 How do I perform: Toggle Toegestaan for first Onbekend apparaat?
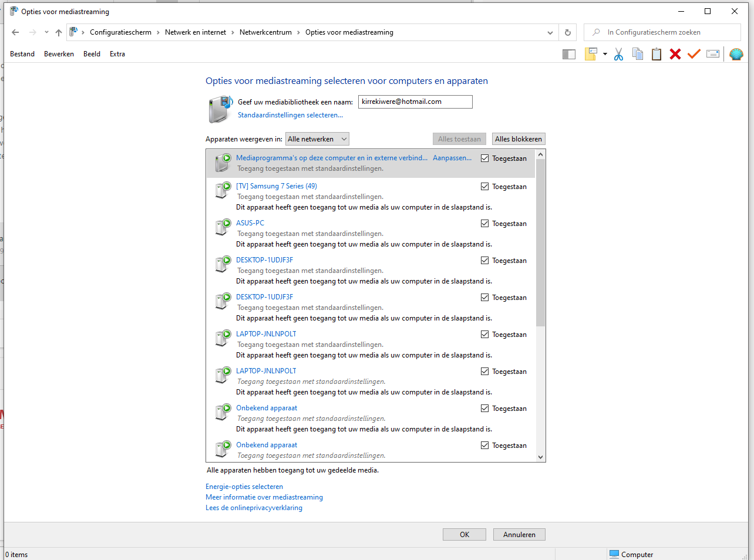484,409
